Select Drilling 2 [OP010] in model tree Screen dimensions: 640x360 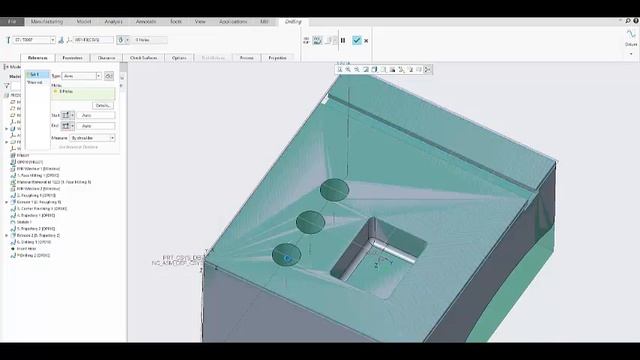pyautogui.click(x=30, y=256)
